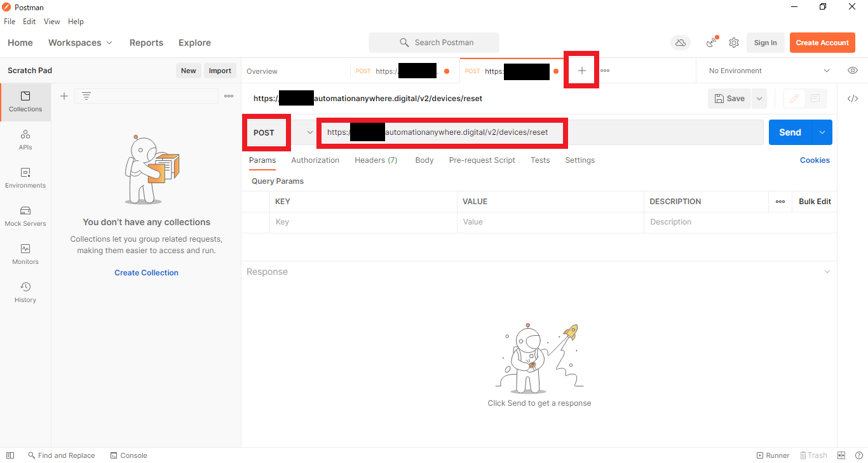Open the No Environment selector dropdown
This screenshot has height=463, width=868.
point(769,71)
